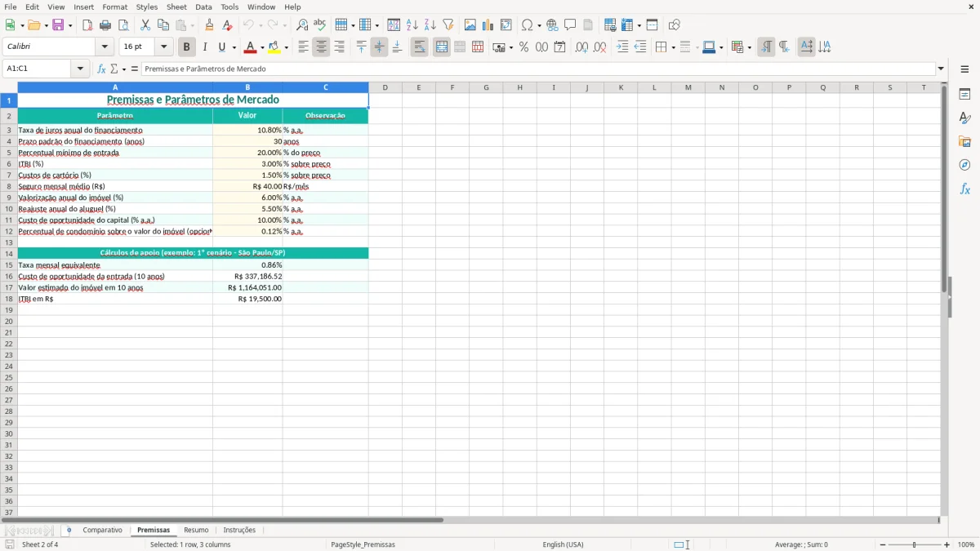980x551 pixels.
Task: Run the spelling check
Action: 320,25
